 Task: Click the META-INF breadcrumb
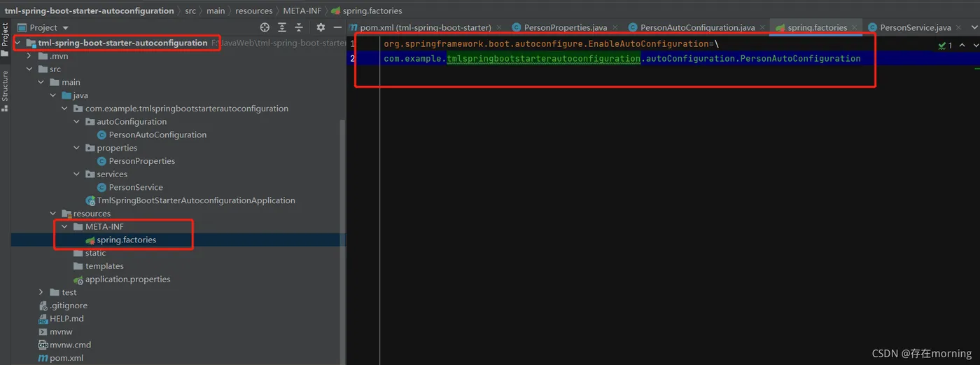click(302, 11)
